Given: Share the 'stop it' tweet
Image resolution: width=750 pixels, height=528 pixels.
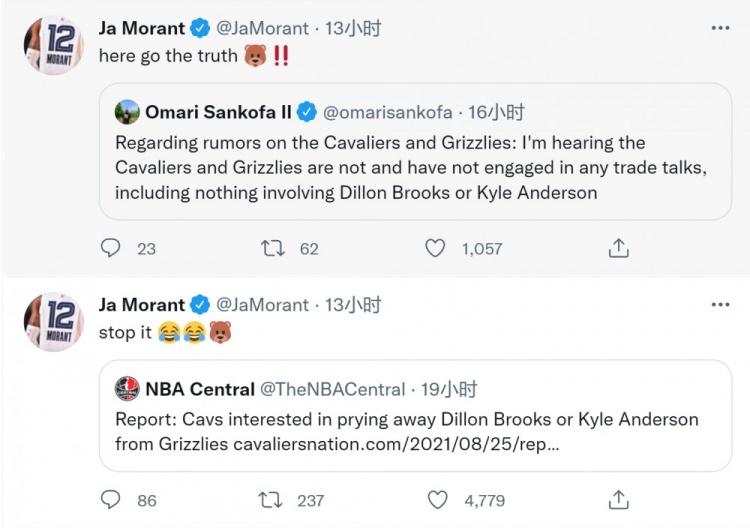Looking at the screenshot, I should pyautogui.click(x=619, y=499).
